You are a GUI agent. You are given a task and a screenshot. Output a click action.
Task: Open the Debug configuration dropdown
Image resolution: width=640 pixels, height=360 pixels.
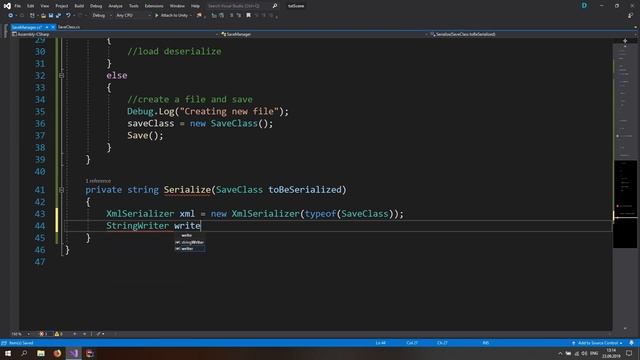pyautogui.click(x=102, y=16)
